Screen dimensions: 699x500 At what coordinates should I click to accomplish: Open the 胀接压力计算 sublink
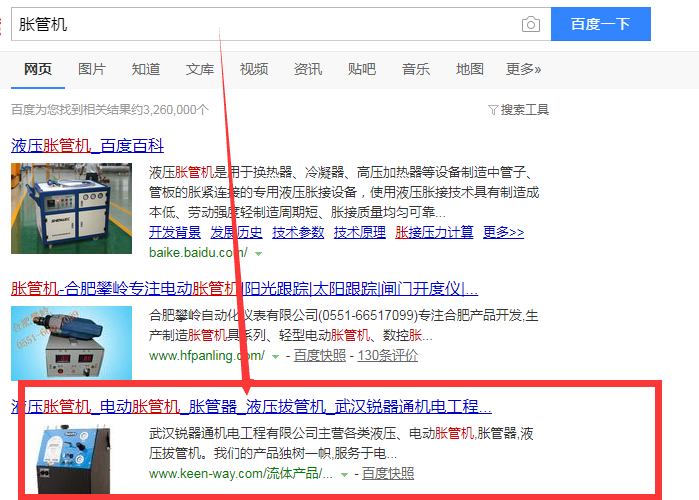tap(434, 232)
